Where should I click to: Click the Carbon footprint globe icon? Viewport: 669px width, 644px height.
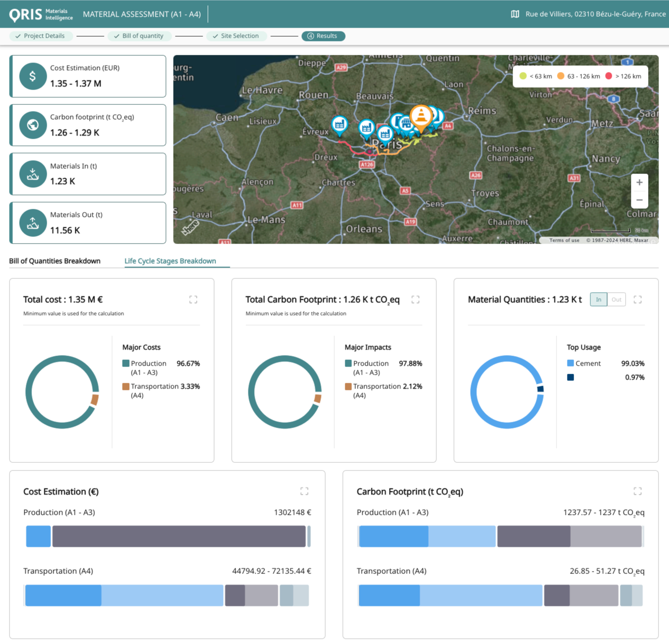[32, 124]
